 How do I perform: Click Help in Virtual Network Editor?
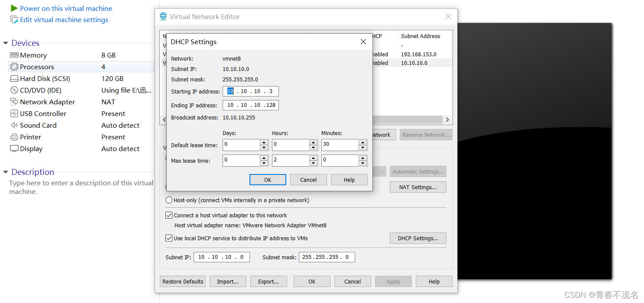click(x=434, y=281)
